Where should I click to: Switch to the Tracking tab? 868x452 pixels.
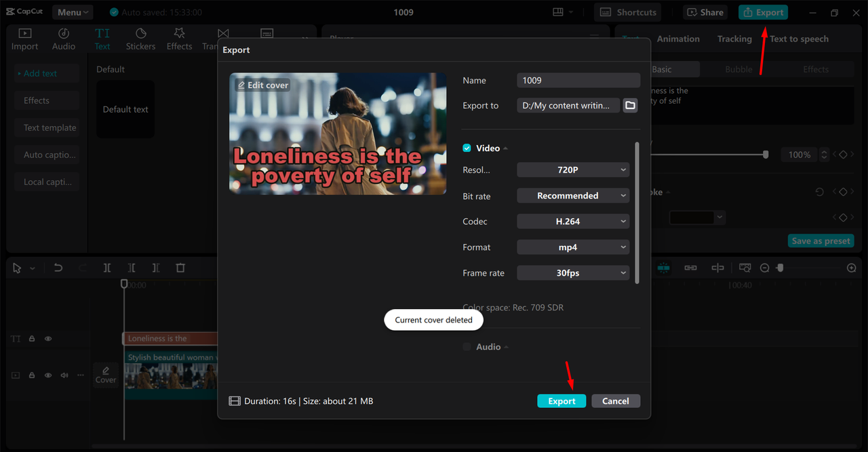coord(734,39)
